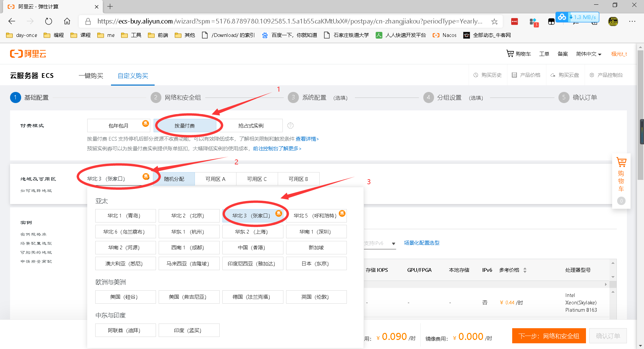
Task: Select region 中国 (香港)
Action: [x=253, y=248]
